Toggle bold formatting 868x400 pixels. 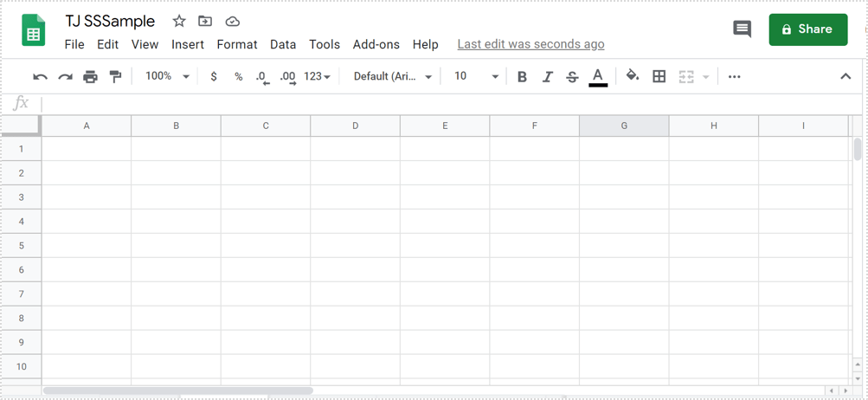(x=522, y=77)
